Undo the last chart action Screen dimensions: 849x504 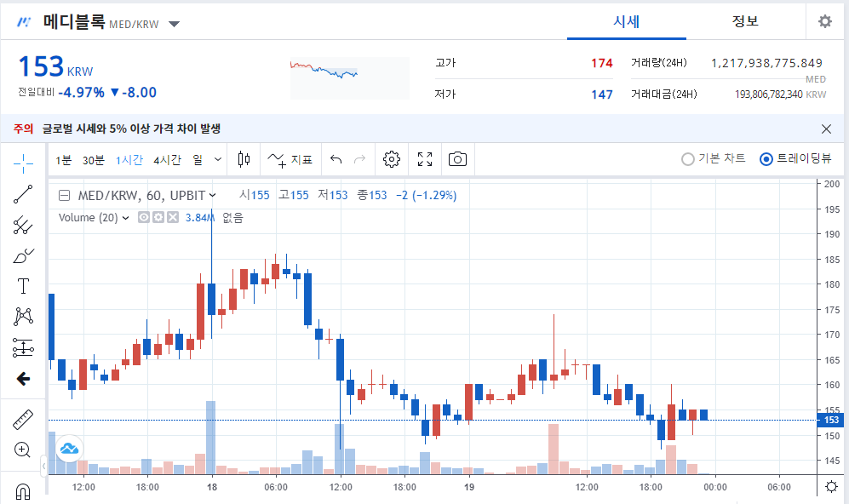tap(336, 159)
